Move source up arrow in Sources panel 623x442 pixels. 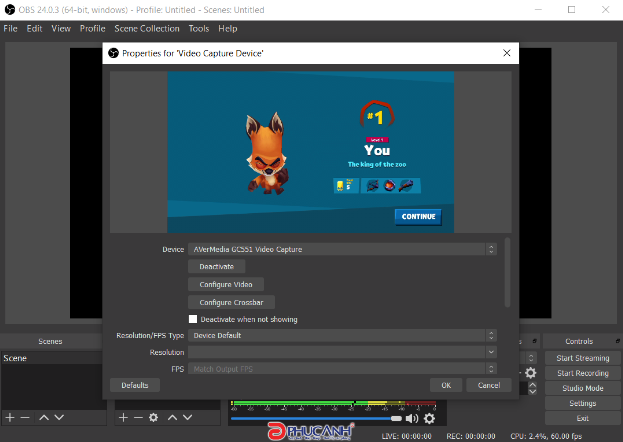pos(172,417)
